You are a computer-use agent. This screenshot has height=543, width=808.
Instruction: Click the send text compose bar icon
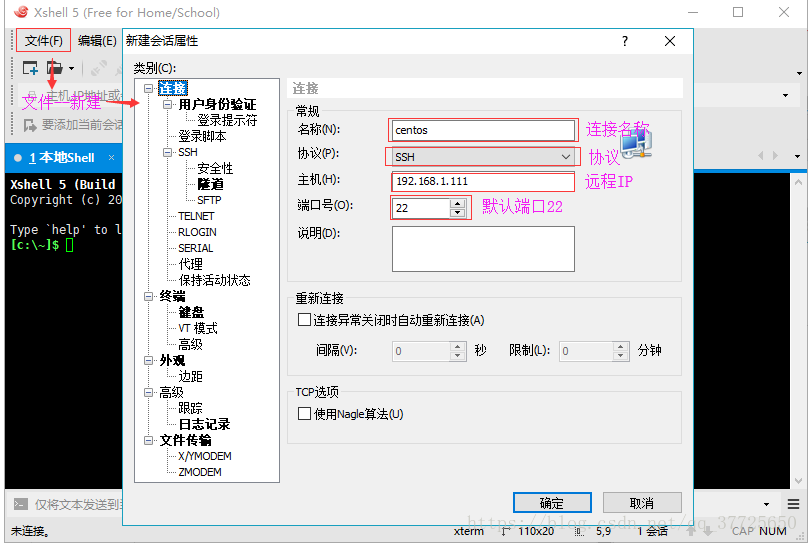21,504
